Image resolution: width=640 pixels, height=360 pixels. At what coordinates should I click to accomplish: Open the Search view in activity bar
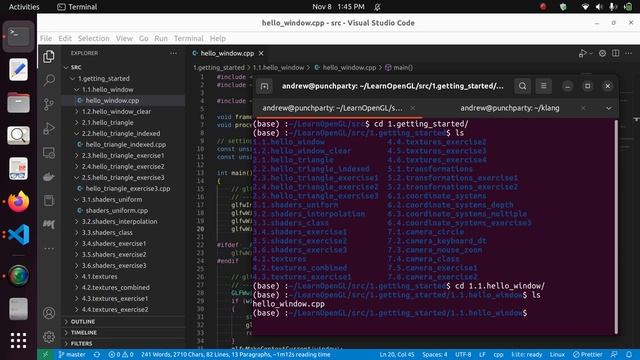(x=49, y=80)
